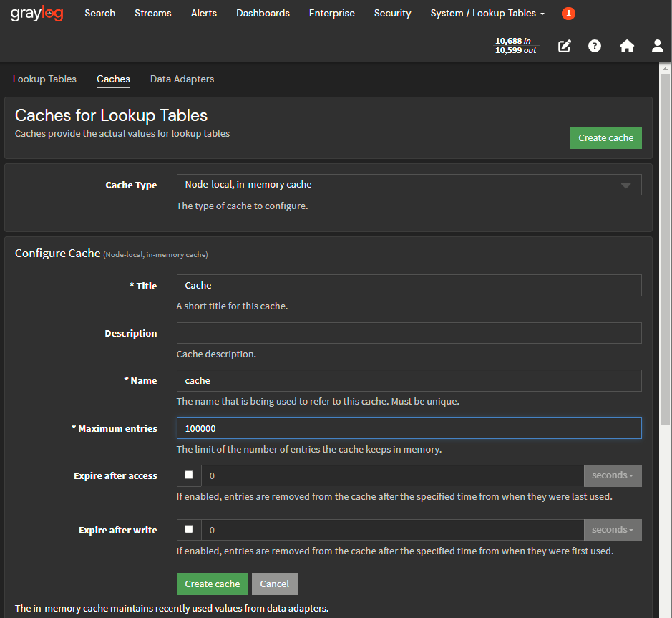Click the throughput in/out counter

click(x=515, y=46)
